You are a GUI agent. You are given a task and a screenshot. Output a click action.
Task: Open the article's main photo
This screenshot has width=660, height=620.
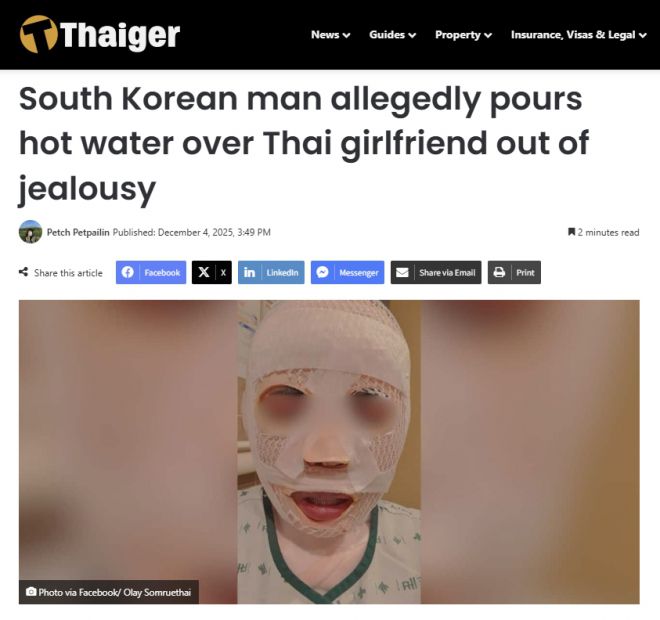[329, 452]
